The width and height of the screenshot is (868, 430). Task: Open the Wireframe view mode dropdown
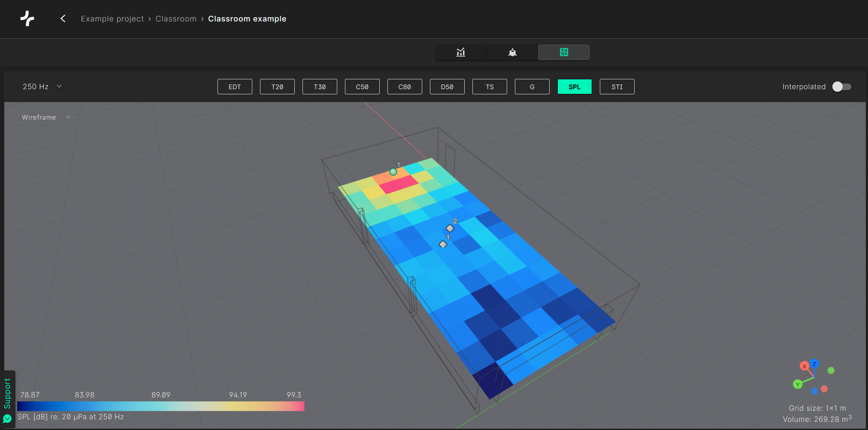click(x=46, y=117)
